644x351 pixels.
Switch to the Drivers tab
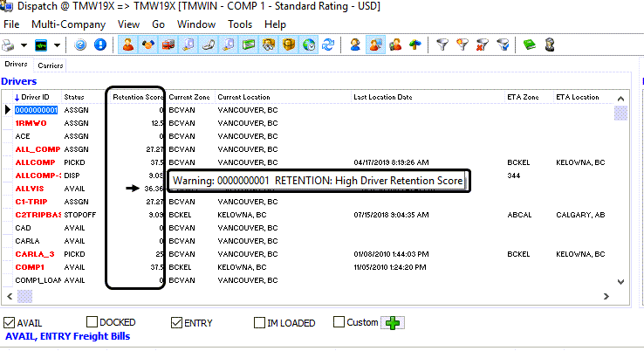tap(16, 64)
